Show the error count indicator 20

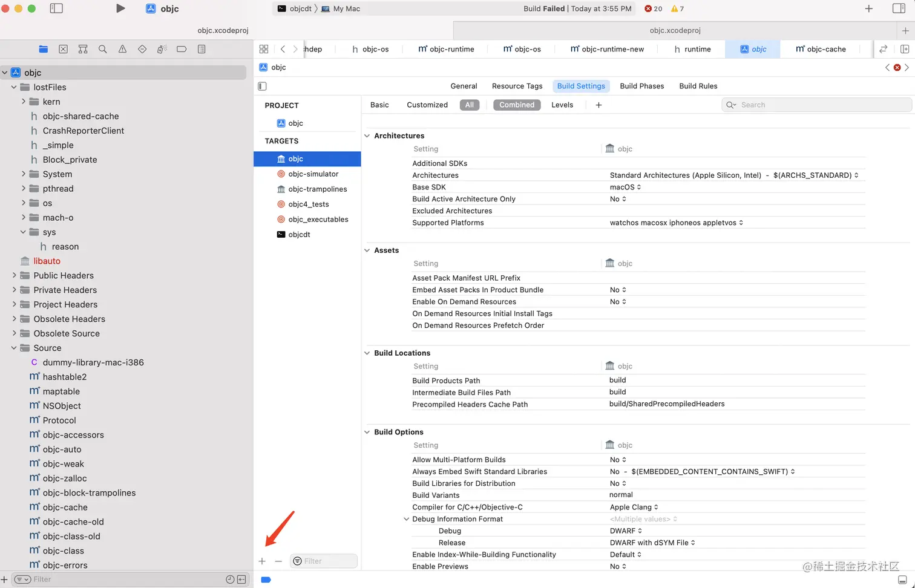tap(654, 8)
